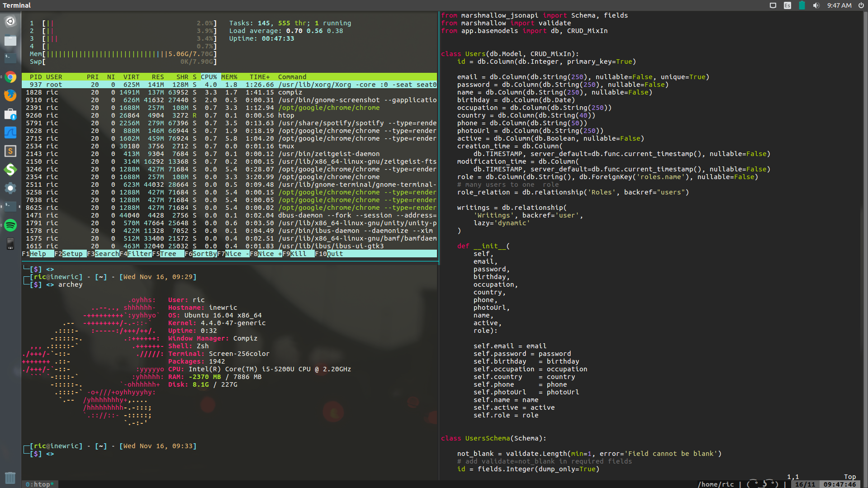The height and width of the screenshot is (488, 868).
Task: Sort htop by the CPU% column header
Action: pos(209,77)
